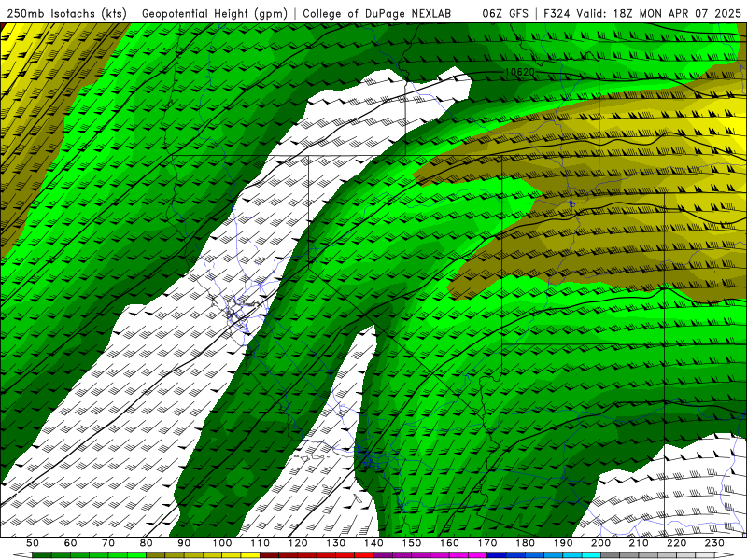Click the '06Z GFS' model run label

click(505, 13)
